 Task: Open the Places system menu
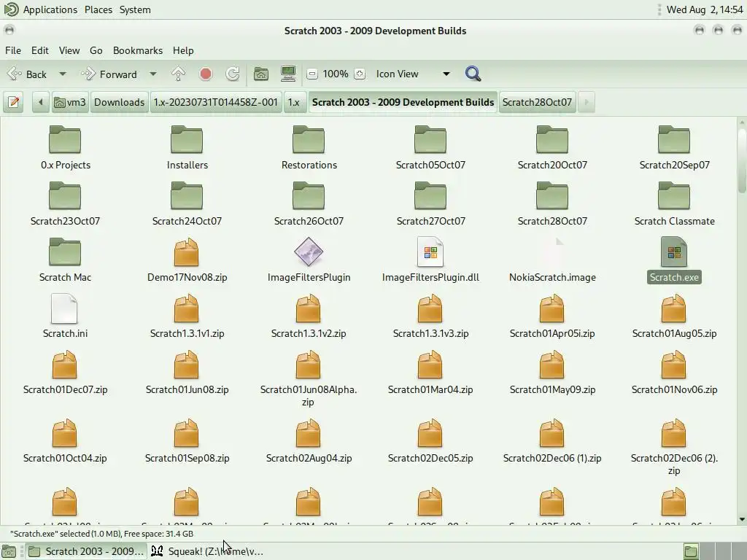(x=98, y=9)
